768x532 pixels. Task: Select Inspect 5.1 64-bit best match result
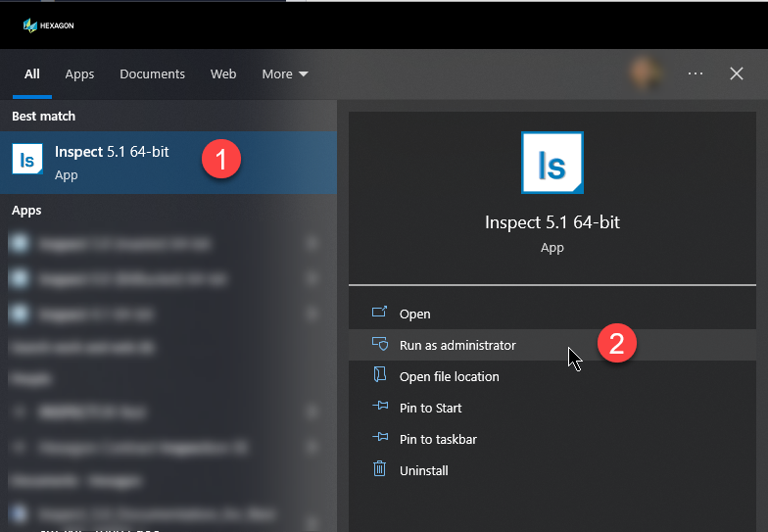168,163
